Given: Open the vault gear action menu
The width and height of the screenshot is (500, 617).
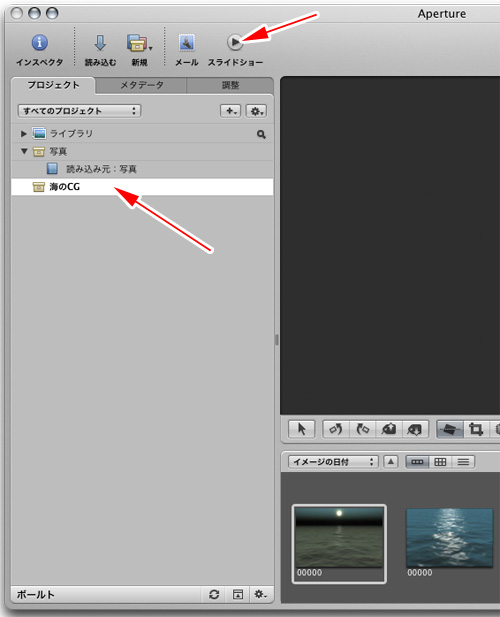Looking at the screenshot, I should tap(260, 594).
